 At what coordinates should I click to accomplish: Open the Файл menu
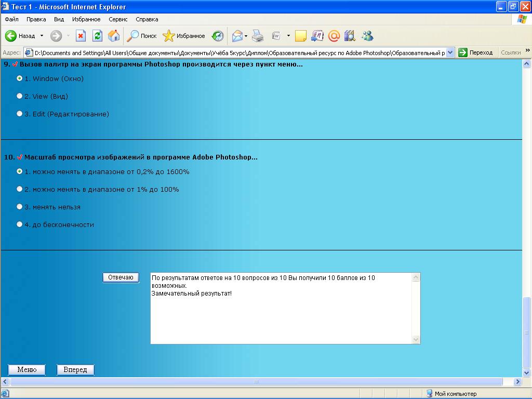(11, 19)
